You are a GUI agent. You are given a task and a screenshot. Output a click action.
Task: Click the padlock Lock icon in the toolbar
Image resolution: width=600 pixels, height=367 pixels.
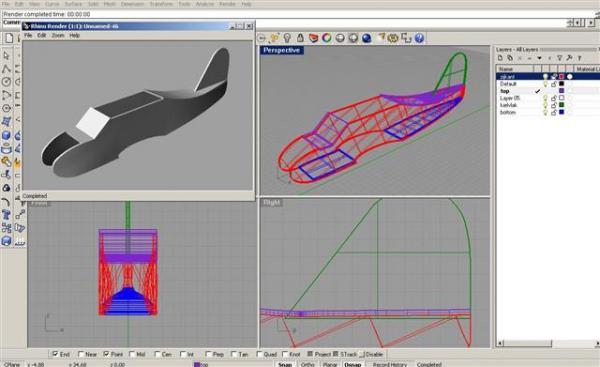click(300, 38)
